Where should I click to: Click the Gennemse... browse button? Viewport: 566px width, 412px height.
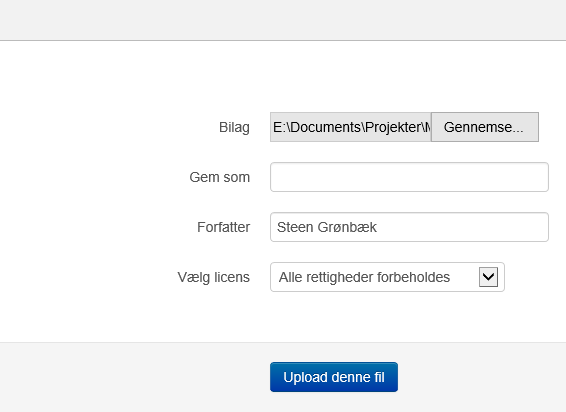coord(485,127)
